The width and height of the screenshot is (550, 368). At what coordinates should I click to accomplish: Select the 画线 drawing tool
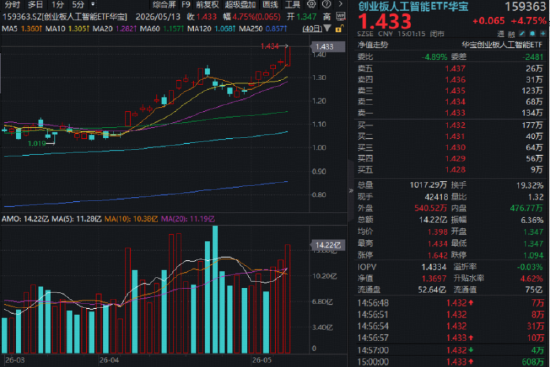270,5
